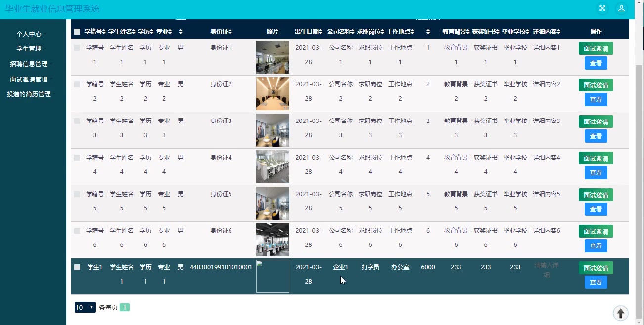The width and height of the screenshot is (644, 325).
Task: Open the 10 per page dropdown
Action: [x=85, y=307]
